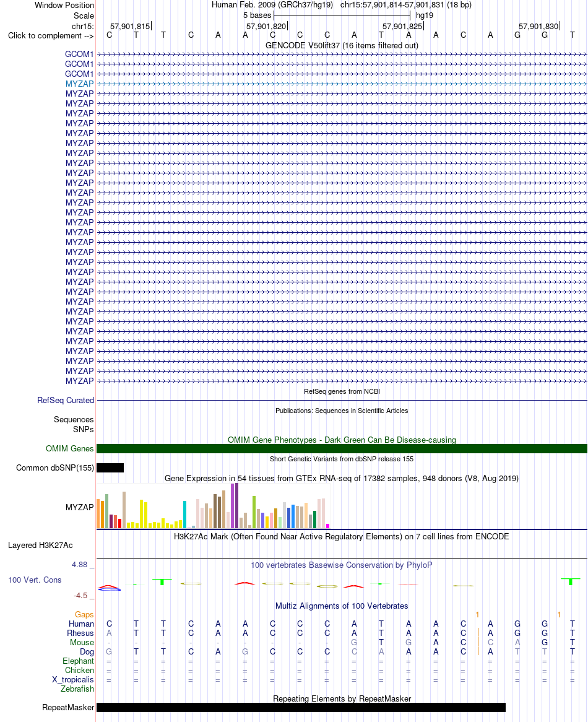
Task: Click the 'RepeatMasker' track label
Action: pyautogui.click(x=68, y=707)
